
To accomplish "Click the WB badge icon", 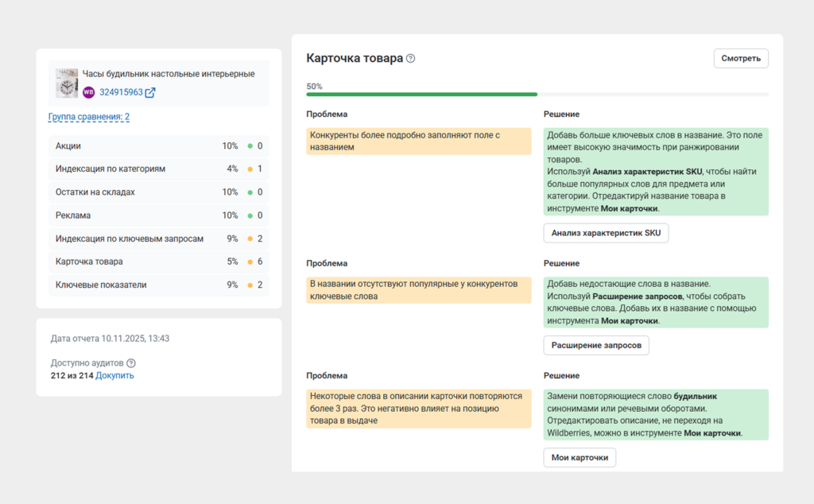I will [x=88, y=91].
